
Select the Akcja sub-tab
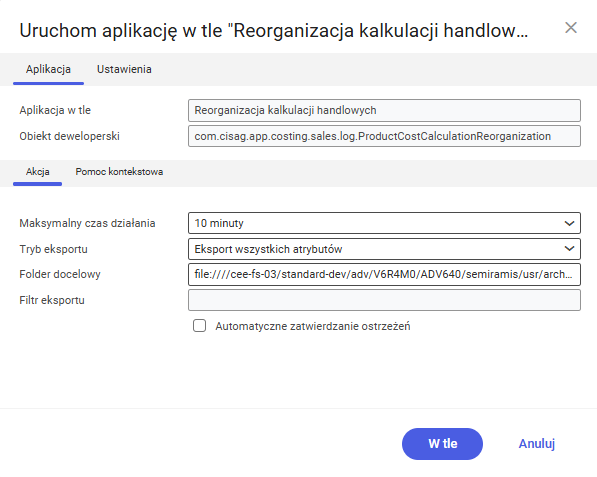pos(37,172)
